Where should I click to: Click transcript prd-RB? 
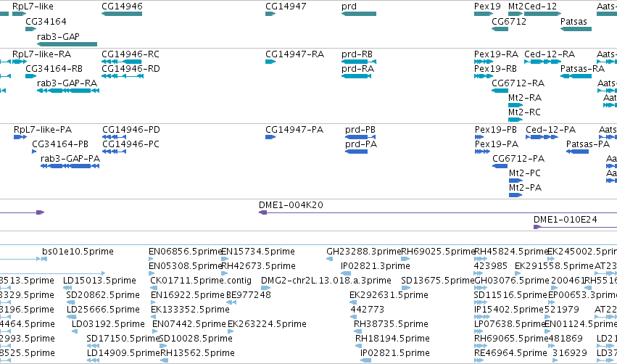(359, 62)
